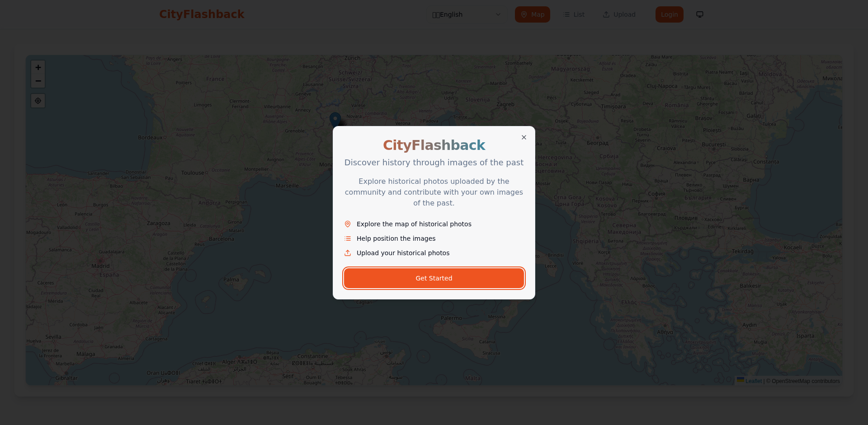The height and width of the screenshot is (425, 868).
Task: Switch to the Map view
Action: coord(533,14)
